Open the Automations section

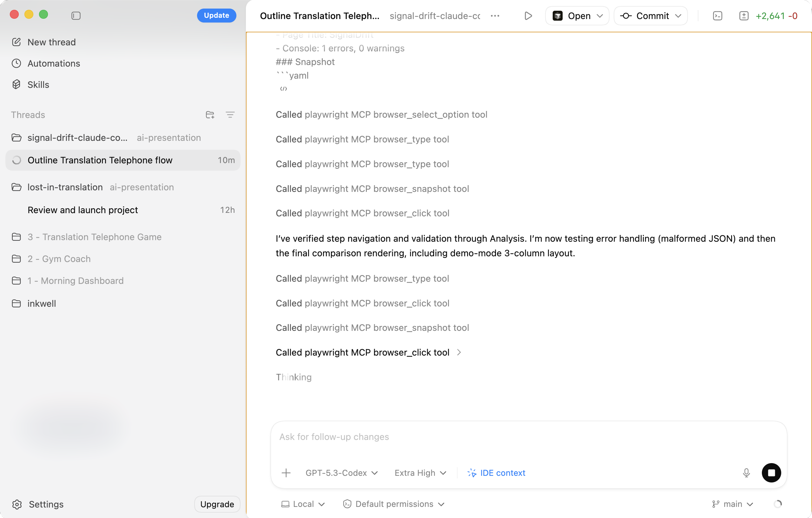[54, 63]
